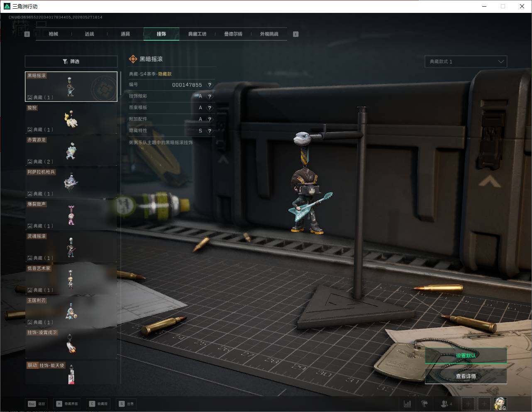Click the charm list scrollbar
Screen dimensions: 532x412
(x=121, y=83)
